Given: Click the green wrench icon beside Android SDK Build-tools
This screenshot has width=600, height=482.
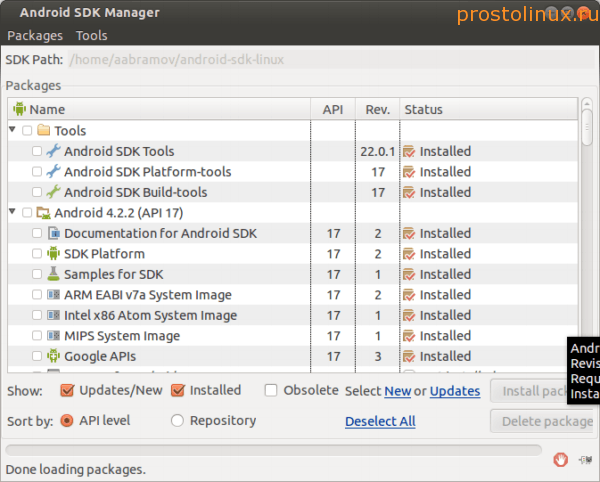Looking at the screenshot, I should 53,192.
